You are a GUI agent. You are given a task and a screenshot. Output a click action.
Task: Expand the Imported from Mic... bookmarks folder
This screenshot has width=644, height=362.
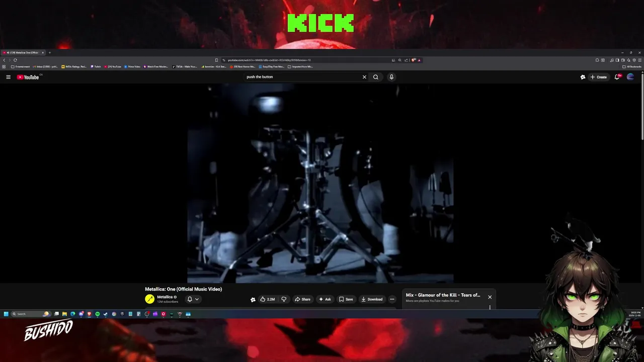(300, 66)
